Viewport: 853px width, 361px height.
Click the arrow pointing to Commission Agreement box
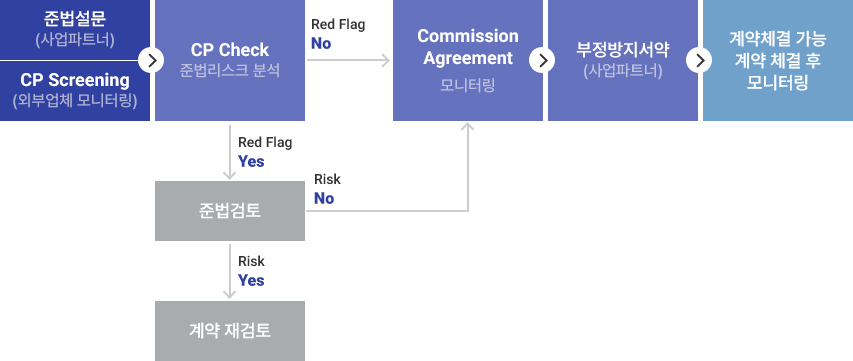point(348,60)
